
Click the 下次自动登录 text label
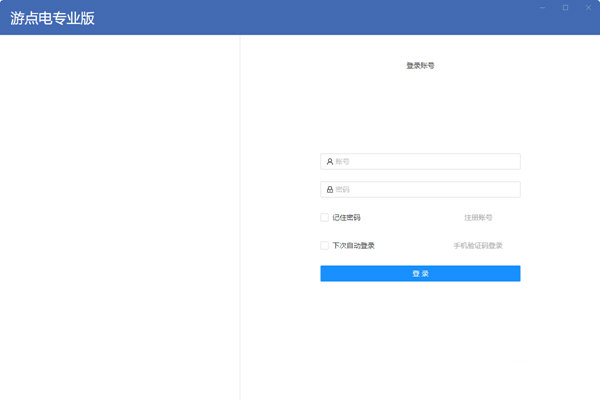pos(353,245)
